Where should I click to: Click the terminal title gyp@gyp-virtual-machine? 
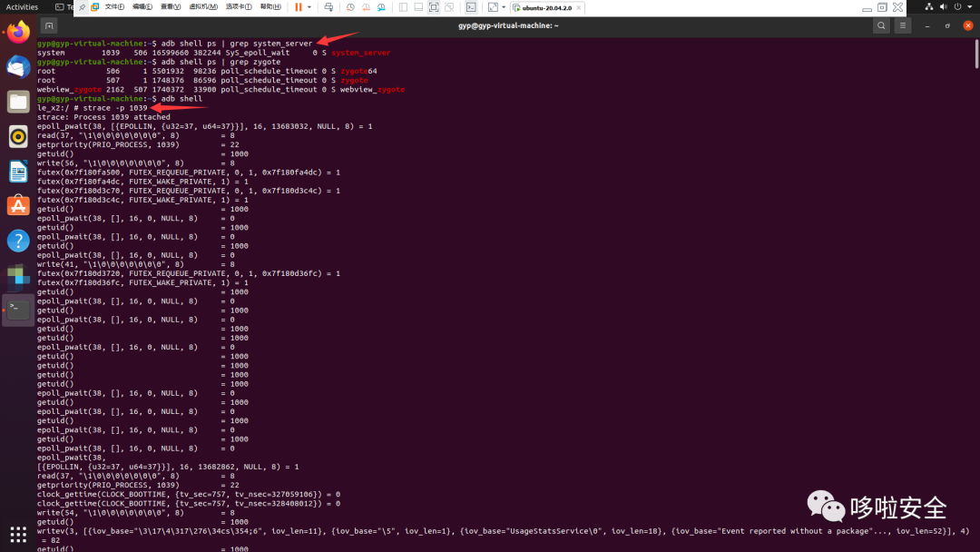(x=508, y=25)
